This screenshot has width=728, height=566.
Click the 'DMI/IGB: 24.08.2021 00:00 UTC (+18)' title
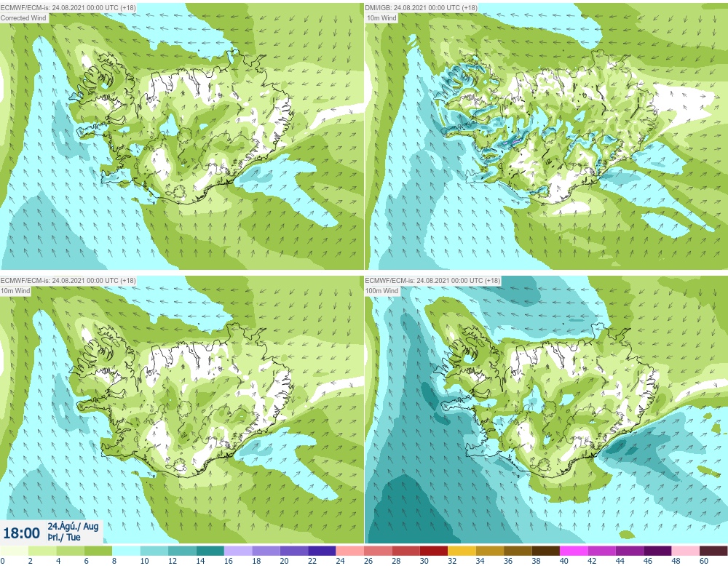tap(421, 8)
